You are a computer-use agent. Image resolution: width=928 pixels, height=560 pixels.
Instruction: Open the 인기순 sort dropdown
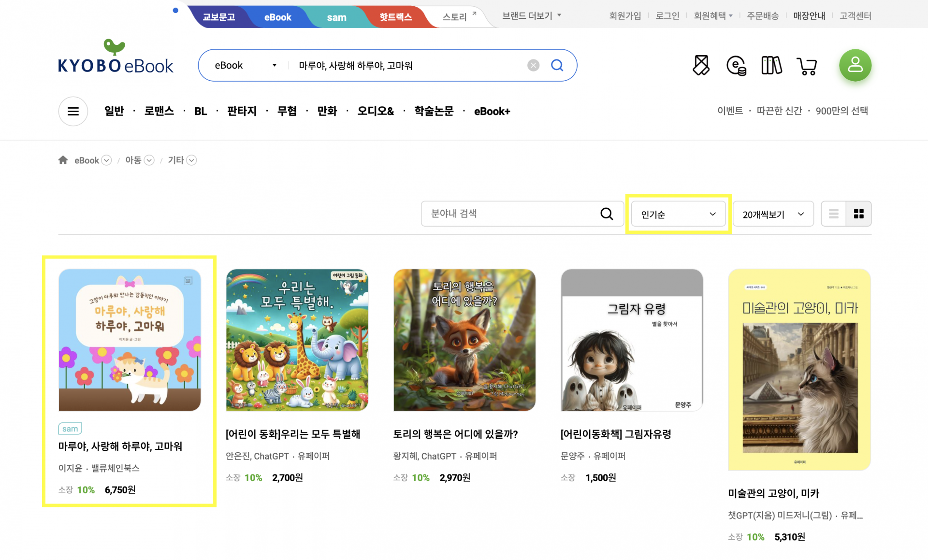point(679,214)
